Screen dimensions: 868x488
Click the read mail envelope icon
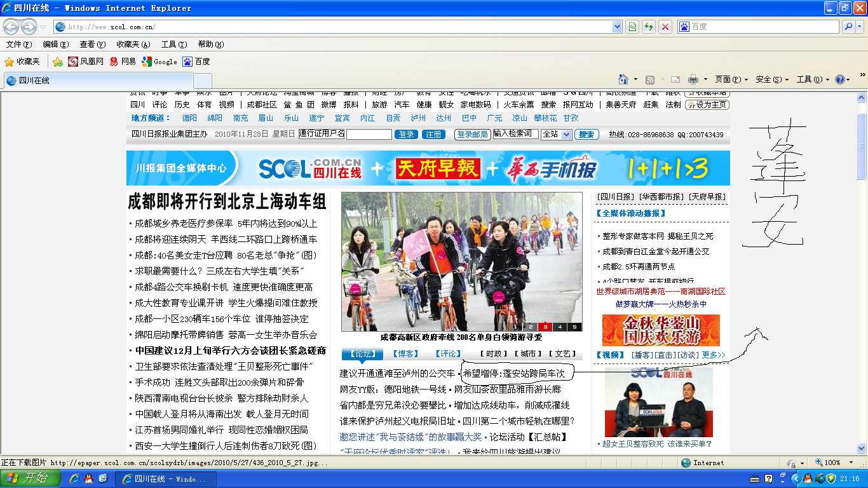point(675,79)
